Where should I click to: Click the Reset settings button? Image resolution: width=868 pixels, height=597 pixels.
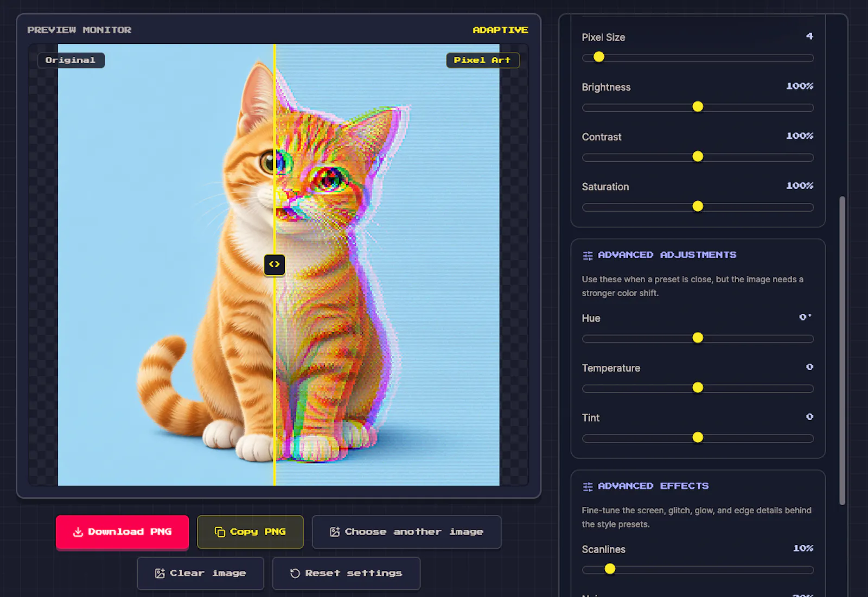click(346, 573)
